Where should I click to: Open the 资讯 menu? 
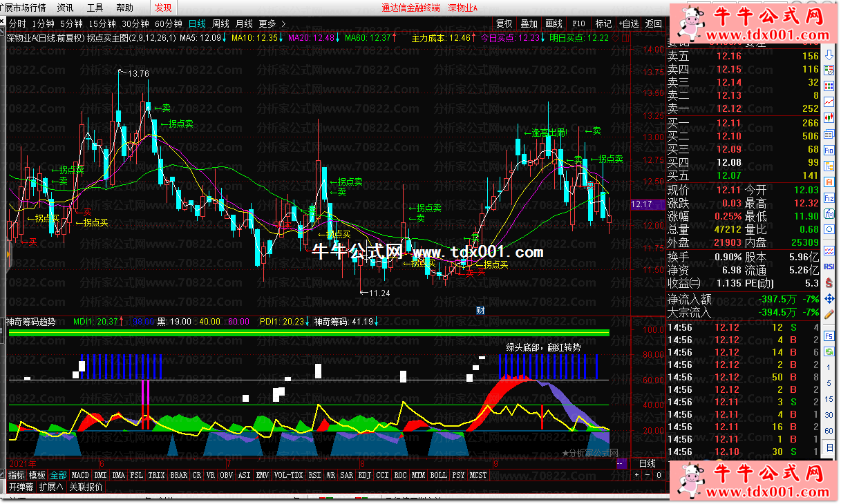pyautogui.click(x=66, y=8)
